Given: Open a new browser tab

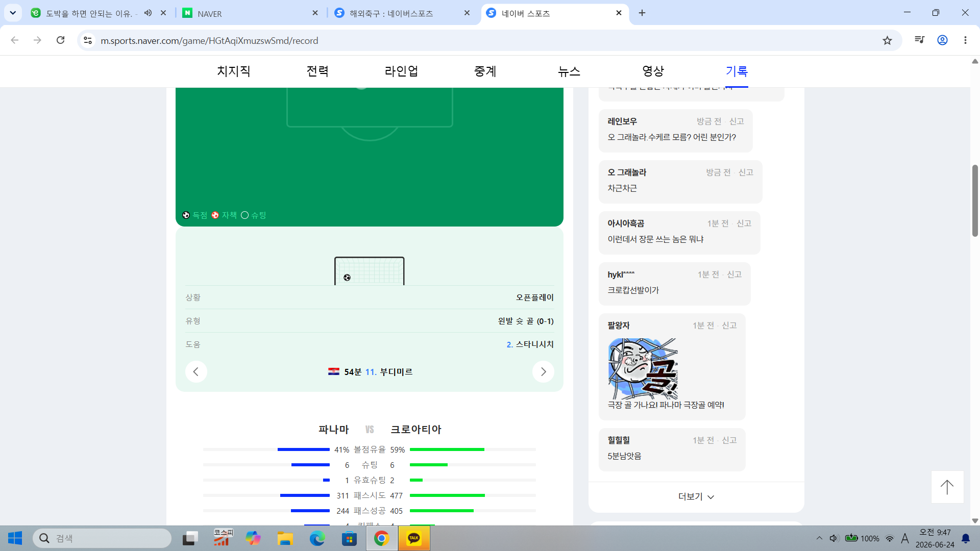Looking at the screenshot, I should [642, 13].
